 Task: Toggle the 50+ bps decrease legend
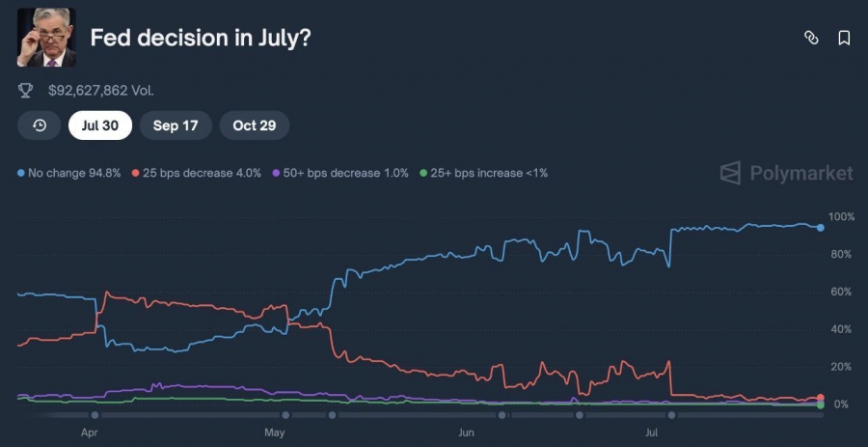tap(340, 173)
